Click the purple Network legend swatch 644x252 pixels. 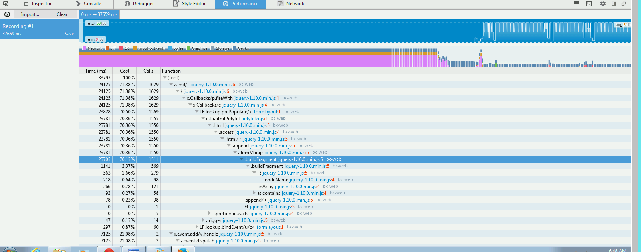point(84,48)
